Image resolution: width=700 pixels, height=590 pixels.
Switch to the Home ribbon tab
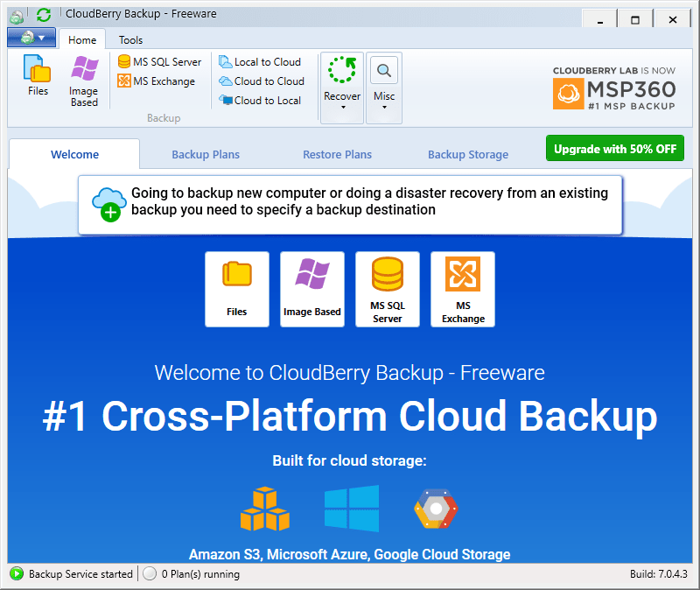click(82, 39)
